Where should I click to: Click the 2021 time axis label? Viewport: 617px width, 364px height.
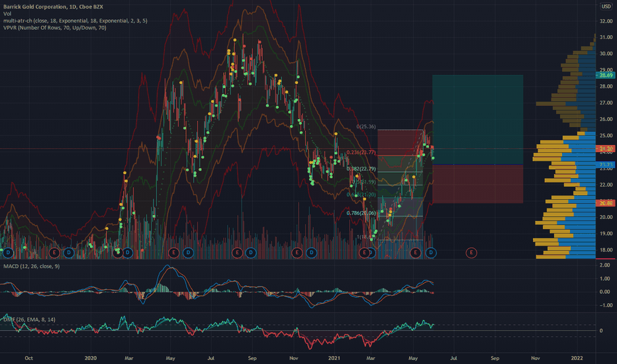pyautogui.click(x=334, y=358)
